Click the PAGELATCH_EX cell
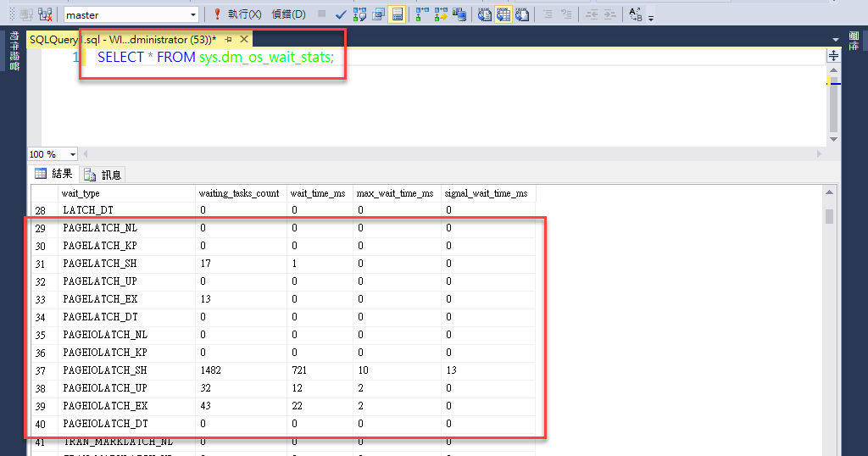Screen dimensions: 868x456 coord(127,299)
